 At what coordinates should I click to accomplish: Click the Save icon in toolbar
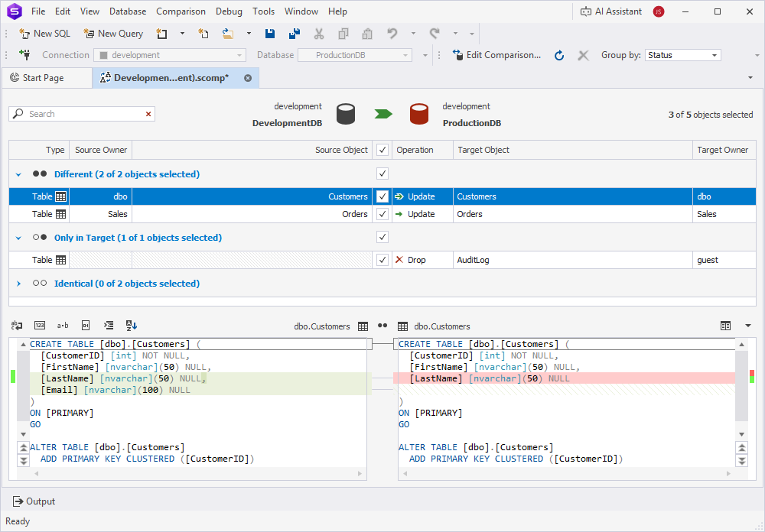pyautogui.click(x=269, y=34)
